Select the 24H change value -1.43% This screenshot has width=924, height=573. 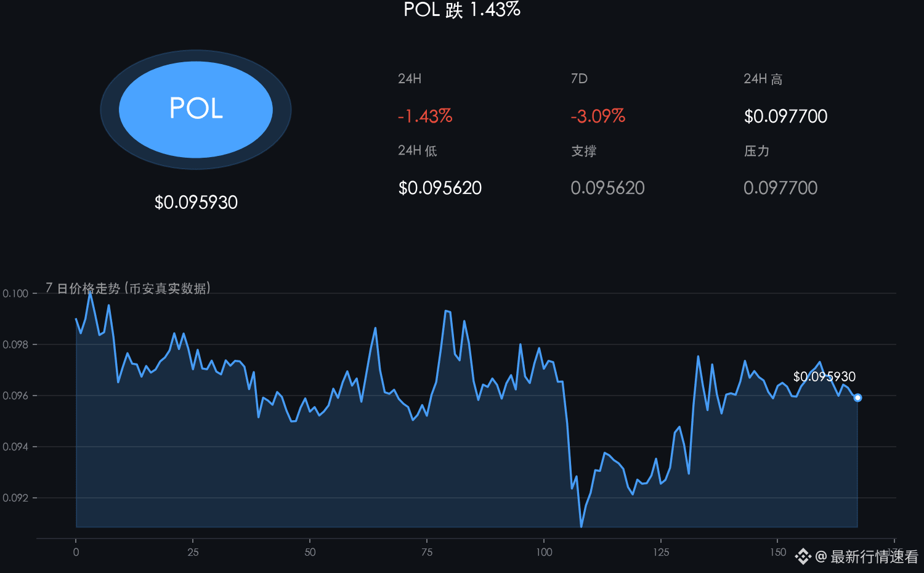pyautogui.click(x=425, y=116)
